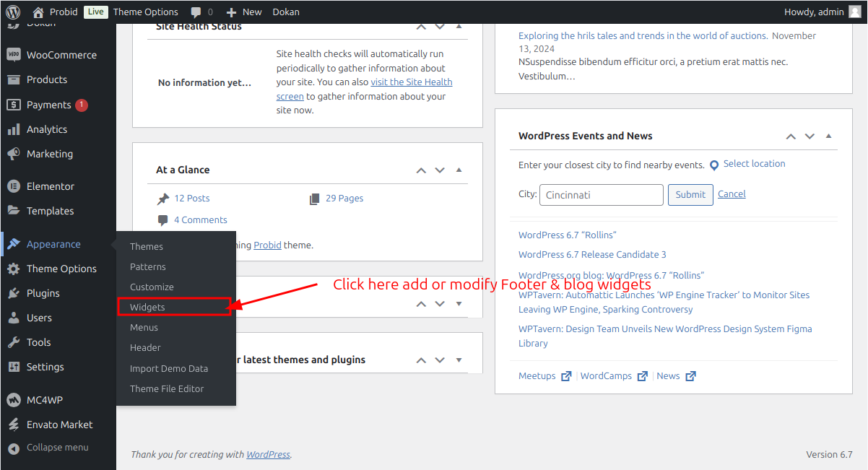Click the Plugins plug icon
The width and height of the screenshot is (868, 470).
tap(13, 293)
